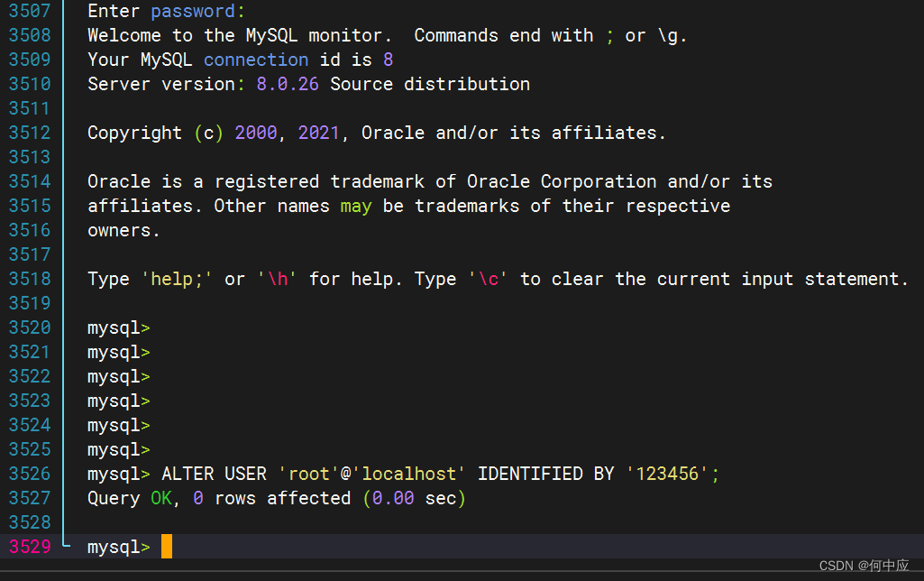Click the '123456' password string
The width and height of the screenshot is (924, 581).
[x=666, y=474]
